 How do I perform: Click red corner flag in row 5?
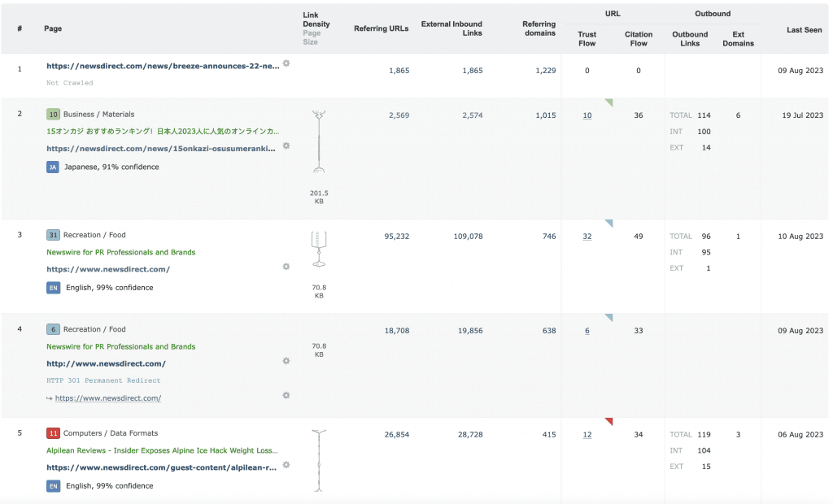tap(608, 422)
